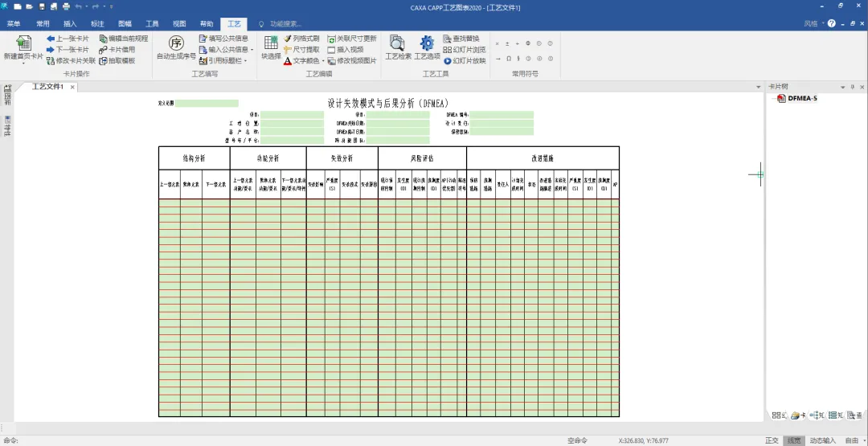Viewport: 868px width, 446px height.
Task: Open Process Options gear (工艺选项)
Action: 427,47
